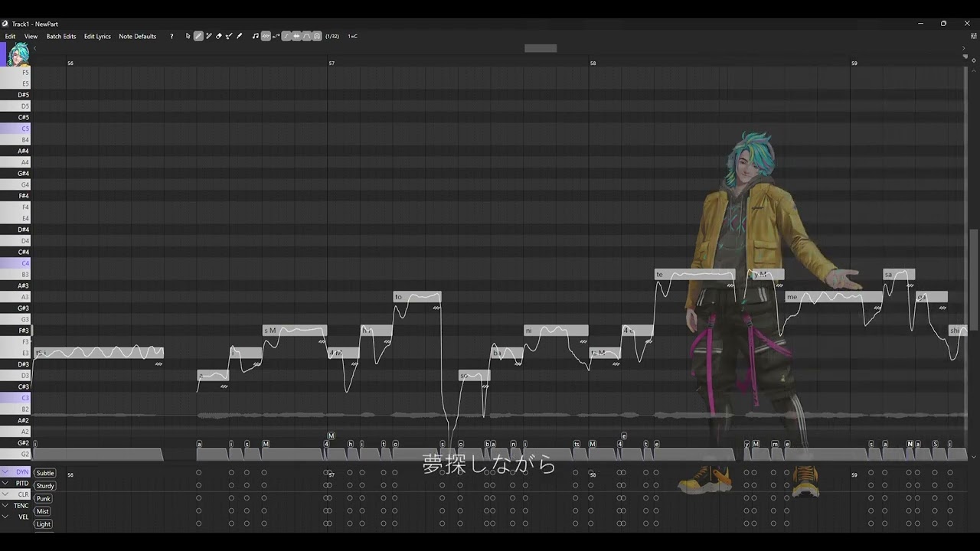Open the View menu
The height and width of the screenshot is (551, 980).
[x=31, y=36]
